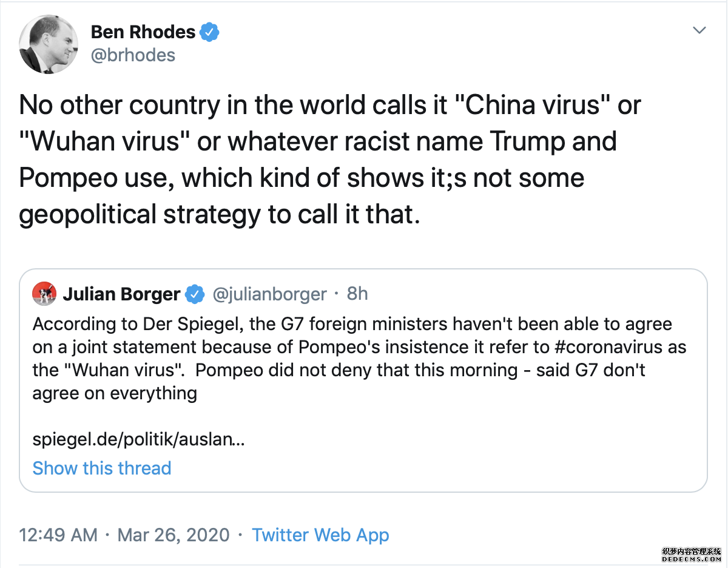728x568 pixels.
Task: Click the 8h timestamp on quoted tweet
Action: click(x=357, y=294)
